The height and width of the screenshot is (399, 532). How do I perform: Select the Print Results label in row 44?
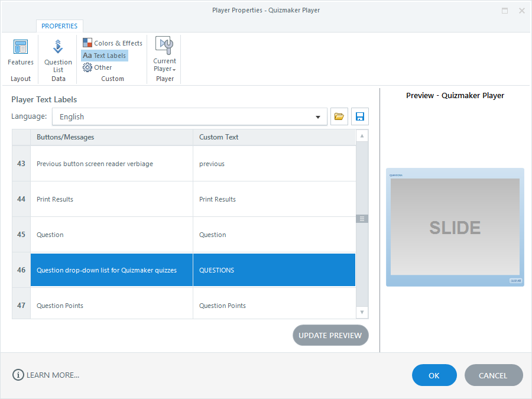point(112,199)
